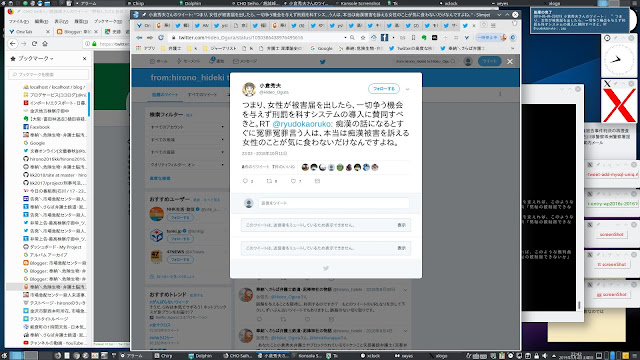Open Twitter home nav item
Viewport: 640px width, 360px height.
click(x=158, y=61)
